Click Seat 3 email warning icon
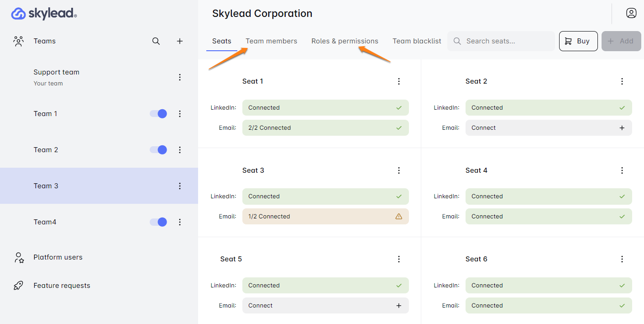Image resolution: width=644 pixels, height=324 pixels. (398, 217)
